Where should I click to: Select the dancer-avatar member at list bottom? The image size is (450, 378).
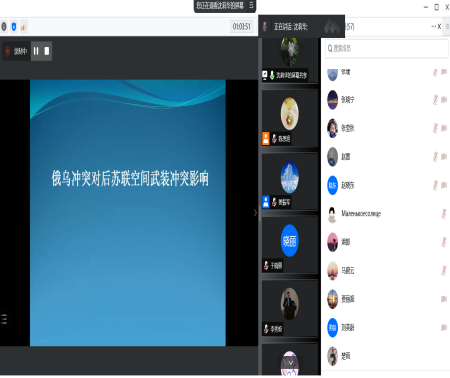387,356
